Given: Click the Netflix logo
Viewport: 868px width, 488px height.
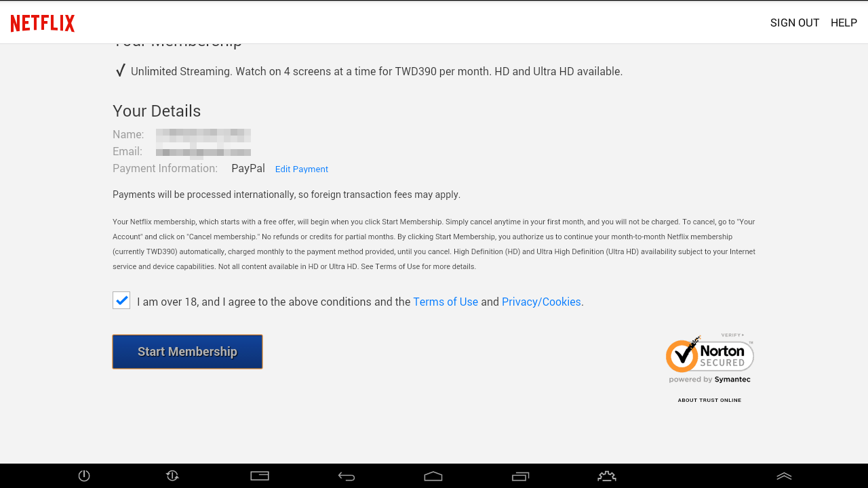Looking at the screenshot, I should (43, 23).
